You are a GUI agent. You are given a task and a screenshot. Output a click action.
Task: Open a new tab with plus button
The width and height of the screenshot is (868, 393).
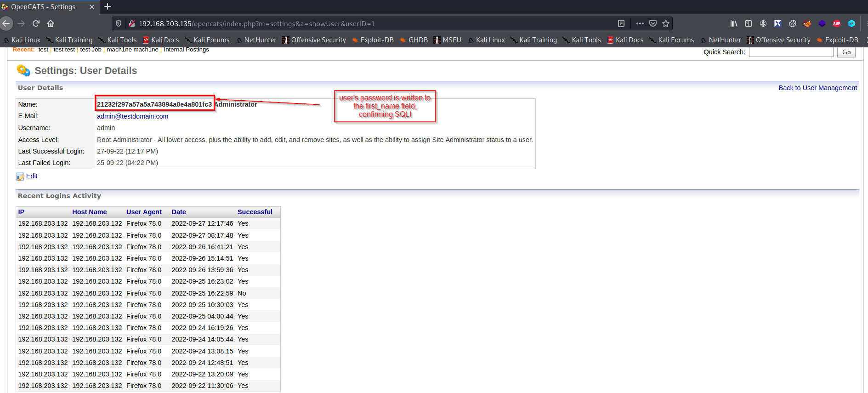pyautogui.click(x=108, y=6)
